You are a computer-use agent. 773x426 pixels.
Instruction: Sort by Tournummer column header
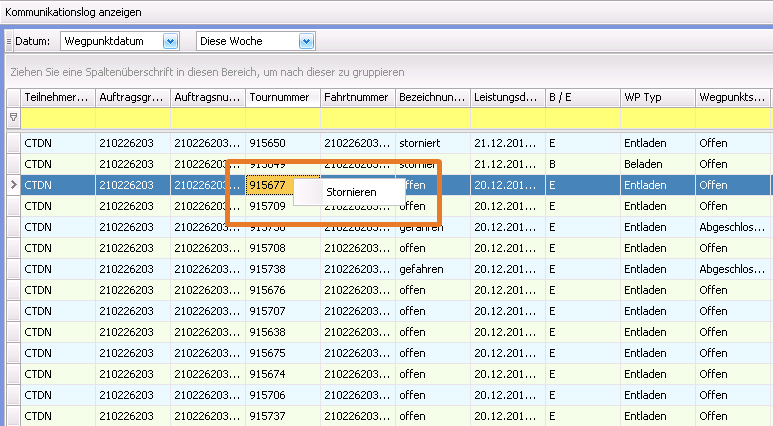(282, 97)
